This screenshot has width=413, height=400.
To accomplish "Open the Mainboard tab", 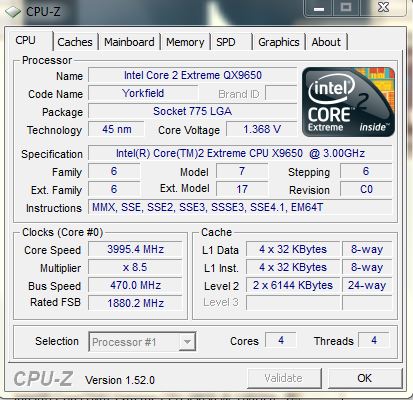I will [x=129, y=42].
